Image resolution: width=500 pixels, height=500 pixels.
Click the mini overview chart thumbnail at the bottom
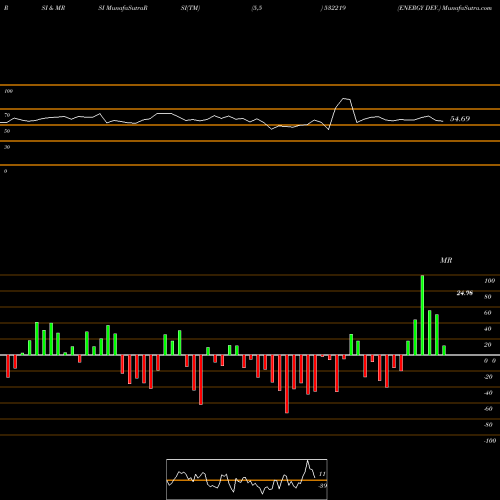(247, 479)
